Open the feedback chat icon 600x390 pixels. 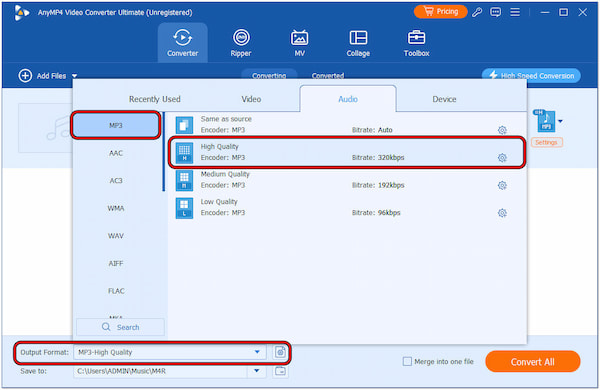(496, 12)
